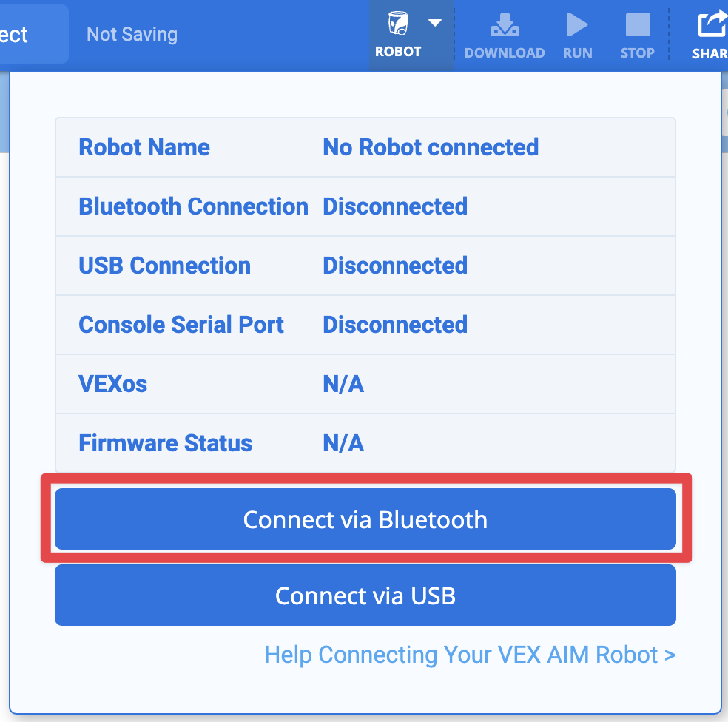This screenshot has height=722, width=728.
Task: Click the play triangle icon above RUN label
Action: [577, 24]
